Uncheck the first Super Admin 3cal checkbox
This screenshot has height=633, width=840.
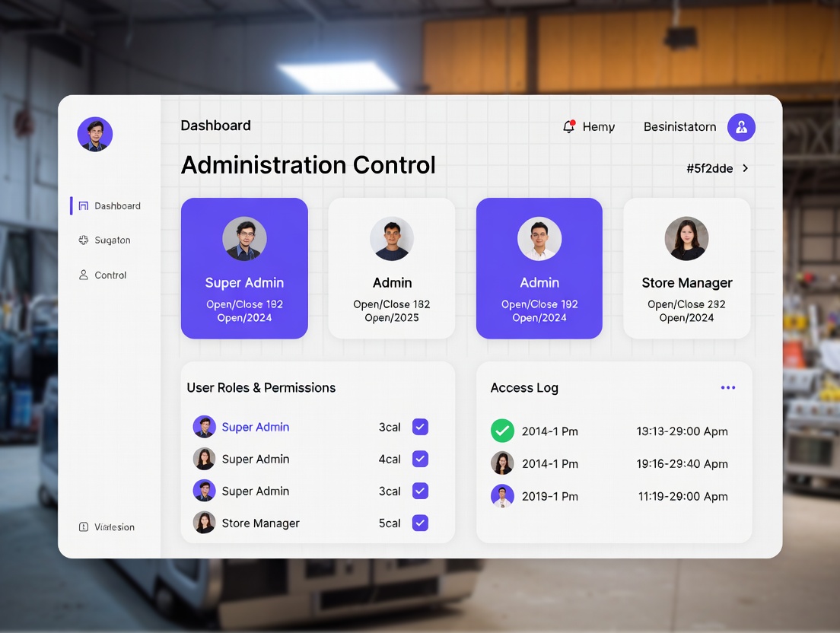pyautogui.click(x=420, y=427)
